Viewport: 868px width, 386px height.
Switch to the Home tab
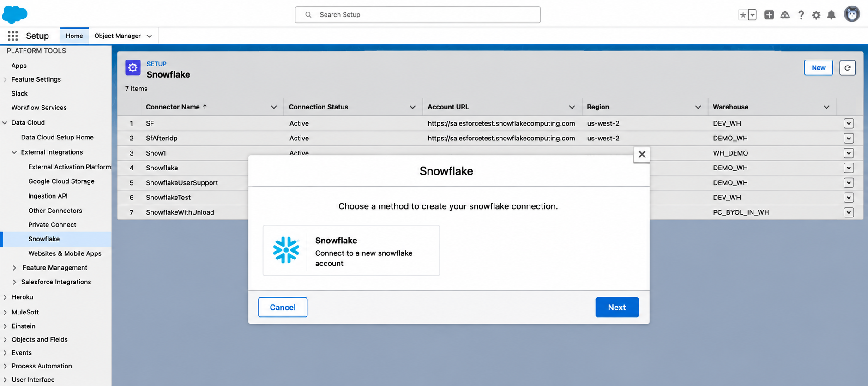coord(74,36)
